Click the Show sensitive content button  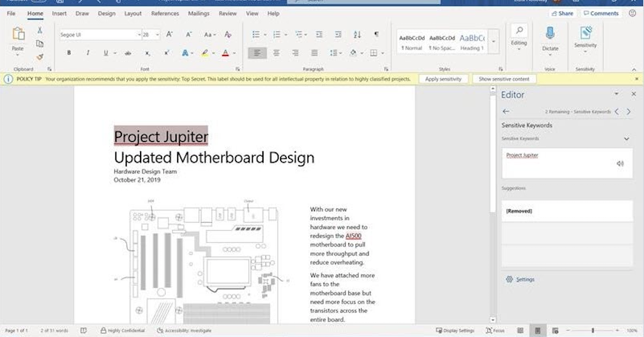(504, 79)
